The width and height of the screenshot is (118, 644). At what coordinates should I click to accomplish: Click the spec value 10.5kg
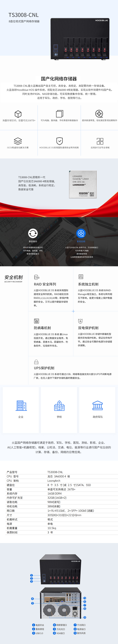point(52,528)
